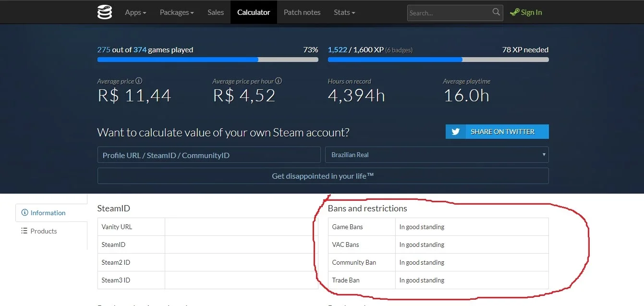The image size is (644, 306).
Task: Click the search magnifier icon
Action: point(496,12)
